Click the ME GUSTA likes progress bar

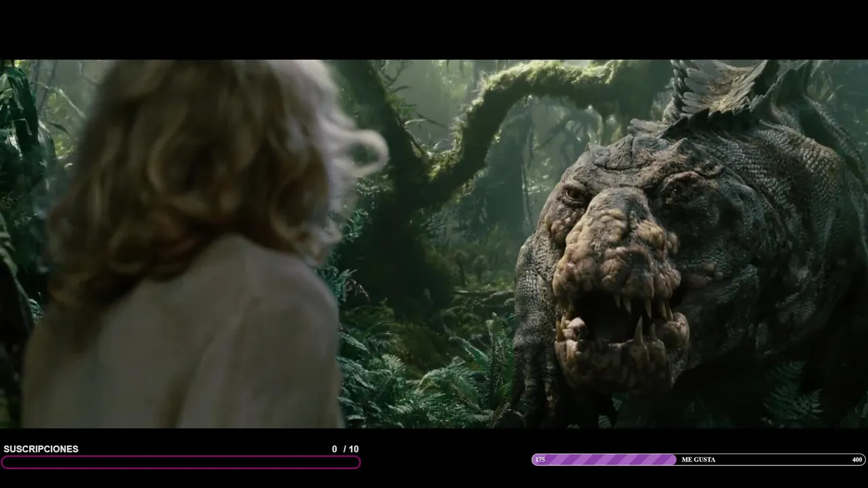[x=698, y=460]
